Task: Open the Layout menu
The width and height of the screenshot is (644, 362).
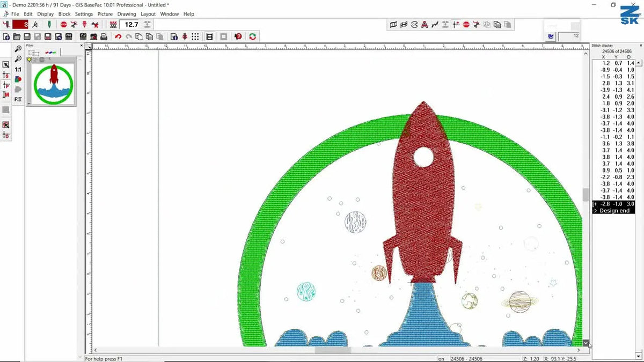Action: (148, 14)
